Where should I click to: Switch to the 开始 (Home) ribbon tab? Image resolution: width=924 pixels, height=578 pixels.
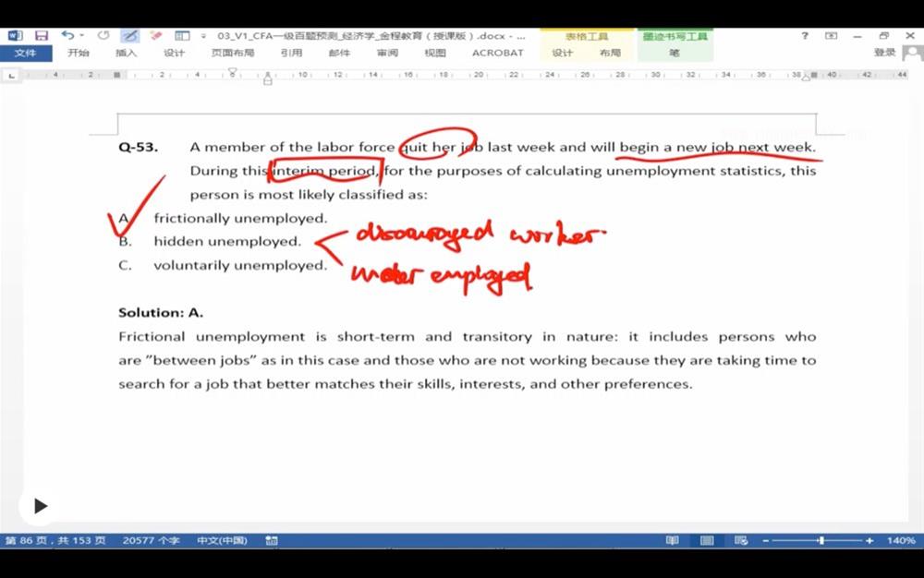pyautogui.click(x=78, y=53)
